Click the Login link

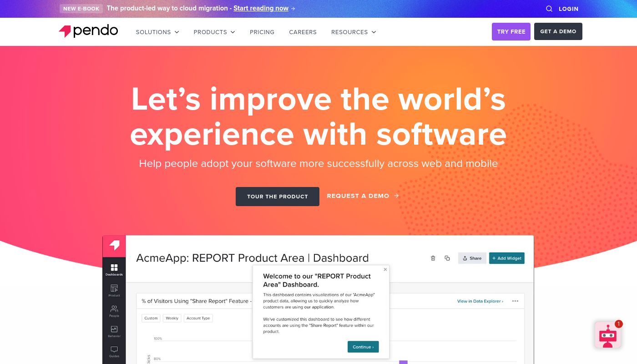tap(568, 9)
